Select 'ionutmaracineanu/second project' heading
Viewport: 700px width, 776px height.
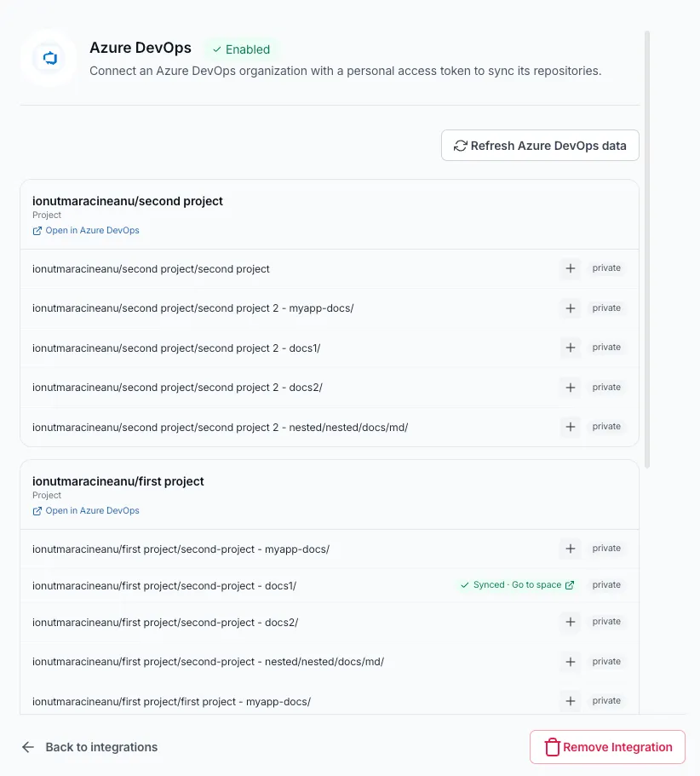[x=128, y=201]
